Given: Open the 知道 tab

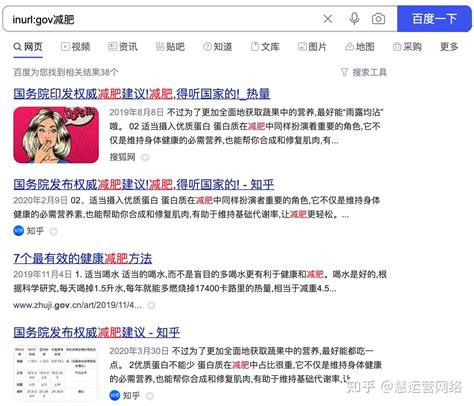Looking at the screenshot, I should coord(217,47).
